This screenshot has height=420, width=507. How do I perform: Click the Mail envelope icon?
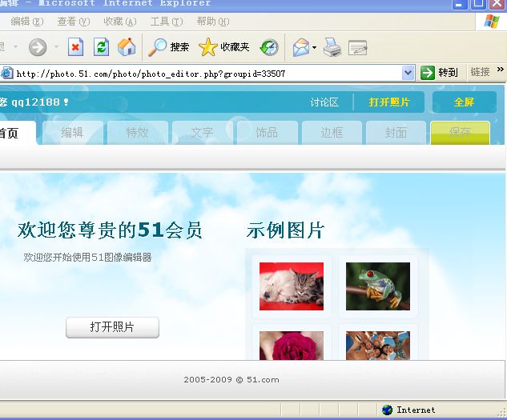click(301, 47)
